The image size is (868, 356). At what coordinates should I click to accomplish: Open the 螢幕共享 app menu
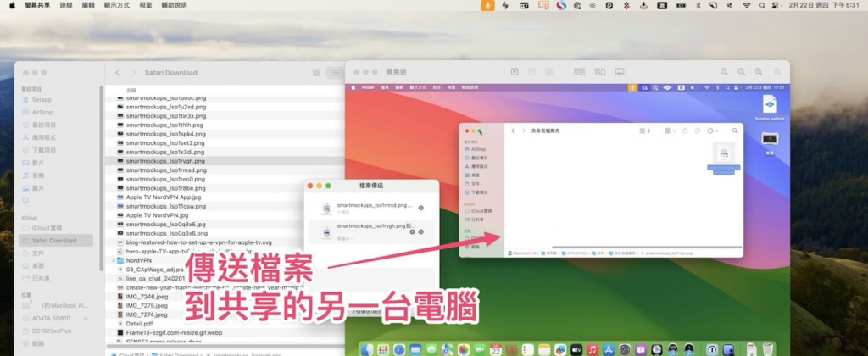37,5
